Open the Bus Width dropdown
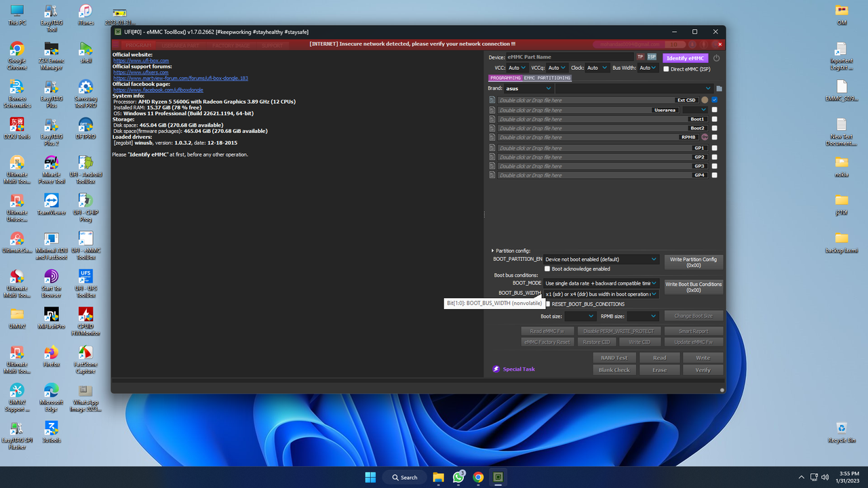The height and width of the screenshot is (488, 868). click(x=649, y=68)
